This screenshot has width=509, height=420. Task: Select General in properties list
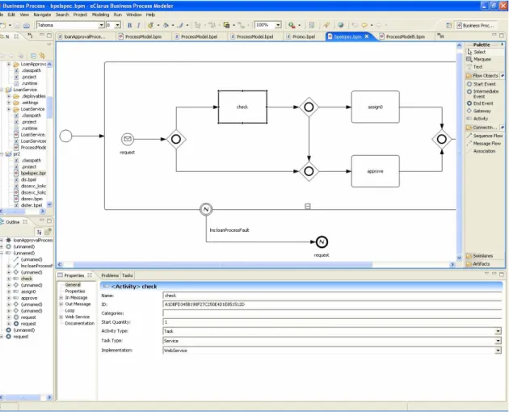(73, 284)
